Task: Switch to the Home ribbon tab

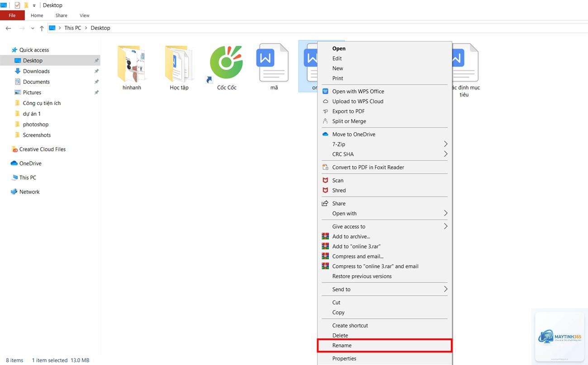Action: click(x=37, y=15)
